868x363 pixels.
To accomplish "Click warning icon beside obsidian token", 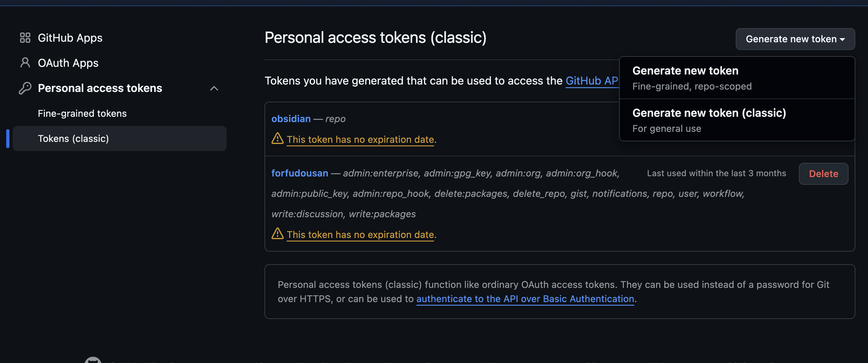I will click(x=277, y=138).
